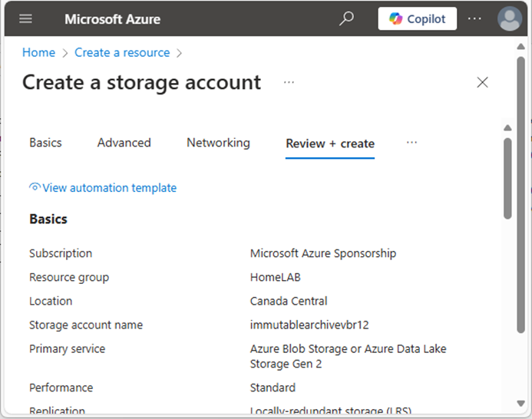
Task: Click the 'Subscription' label
Action: [x=61, y=253]
